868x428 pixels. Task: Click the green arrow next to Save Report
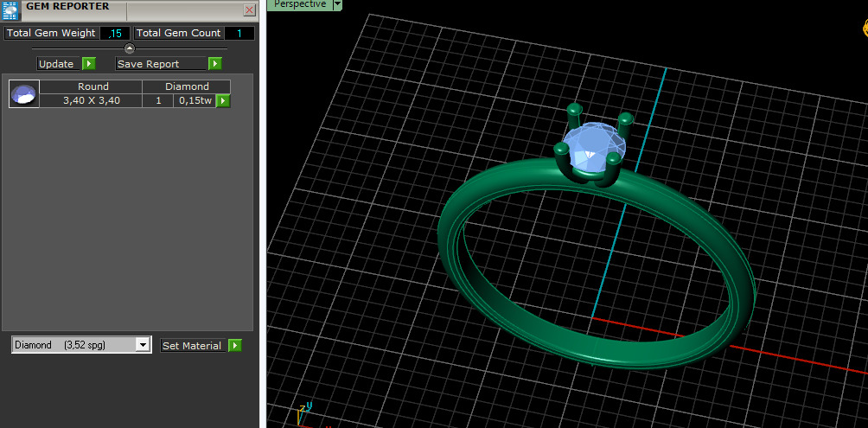(215, 64)
